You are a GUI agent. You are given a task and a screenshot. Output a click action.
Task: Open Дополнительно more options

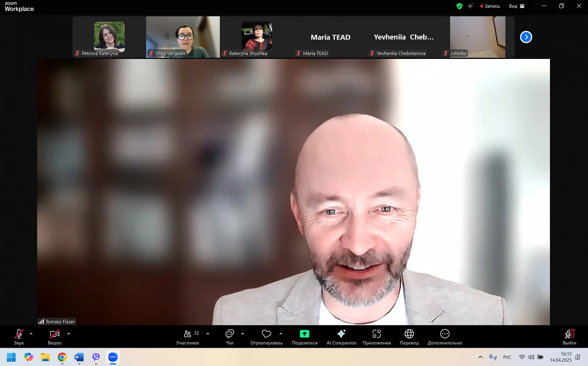(445, 337)
